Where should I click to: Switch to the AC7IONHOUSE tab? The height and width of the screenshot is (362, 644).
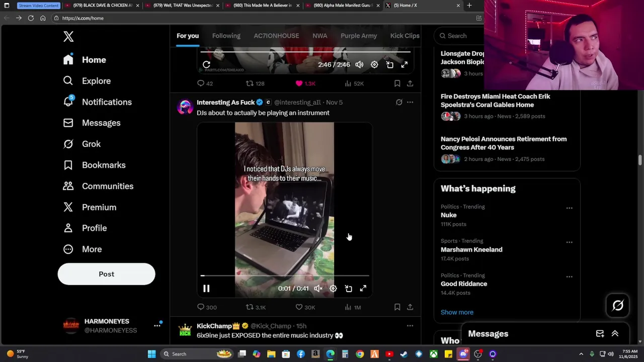click(276, 36)
